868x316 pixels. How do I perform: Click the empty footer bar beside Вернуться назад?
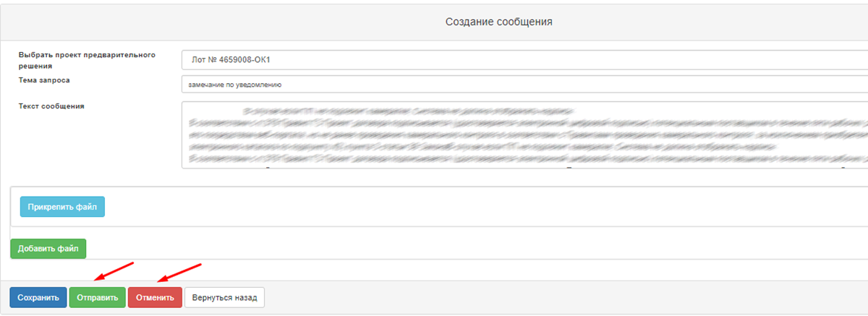tap(564, 297)
